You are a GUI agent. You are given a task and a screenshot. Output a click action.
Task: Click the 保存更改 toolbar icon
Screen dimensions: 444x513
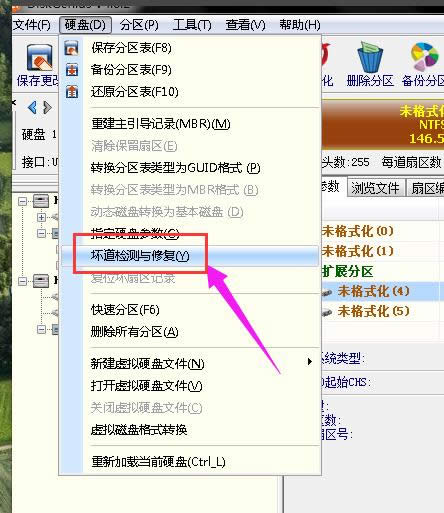tap(40, 57)
